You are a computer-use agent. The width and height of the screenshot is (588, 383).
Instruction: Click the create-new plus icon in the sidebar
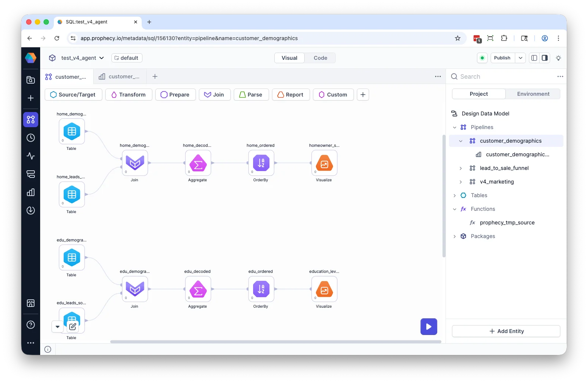pos(31,98)
